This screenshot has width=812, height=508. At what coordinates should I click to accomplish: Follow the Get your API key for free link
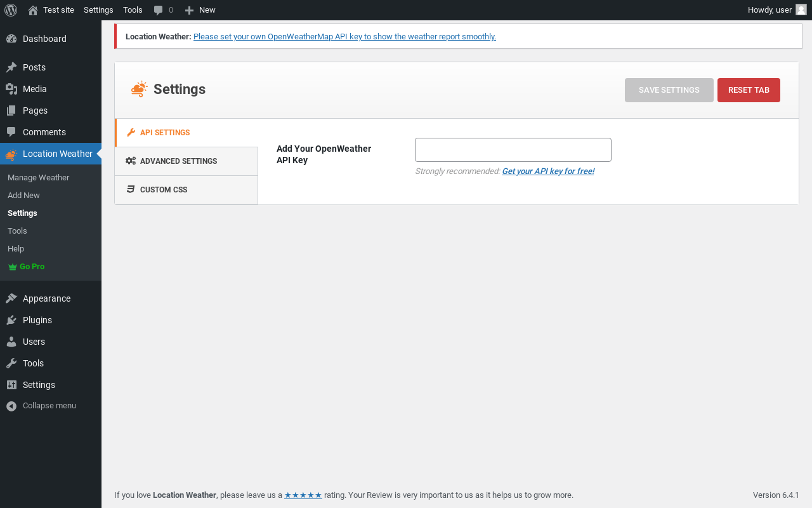pos(548,171)
